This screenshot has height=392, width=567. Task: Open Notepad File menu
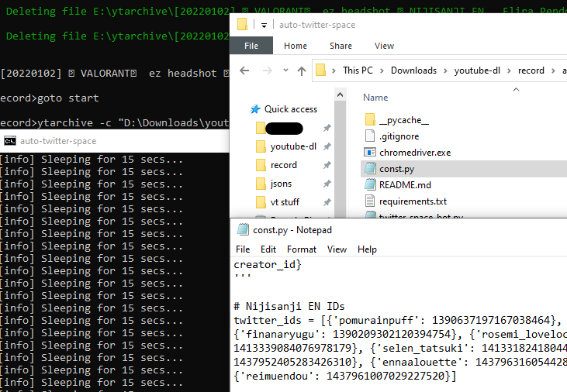click(243, 249)
